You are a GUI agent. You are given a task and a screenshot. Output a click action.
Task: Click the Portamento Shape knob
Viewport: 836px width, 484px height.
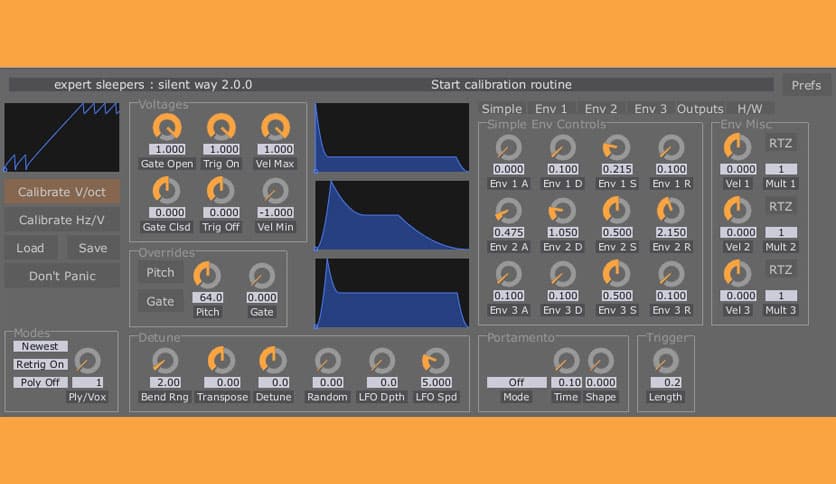click(x=601, y=361)
